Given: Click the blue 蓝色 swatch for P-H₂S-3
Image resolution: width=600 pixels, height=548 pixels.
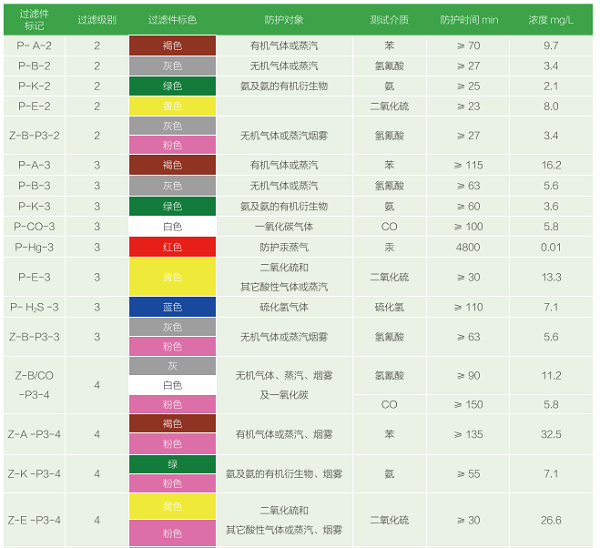Looking at the screenshot, I should pyautogui.click(x=172, y=307).
